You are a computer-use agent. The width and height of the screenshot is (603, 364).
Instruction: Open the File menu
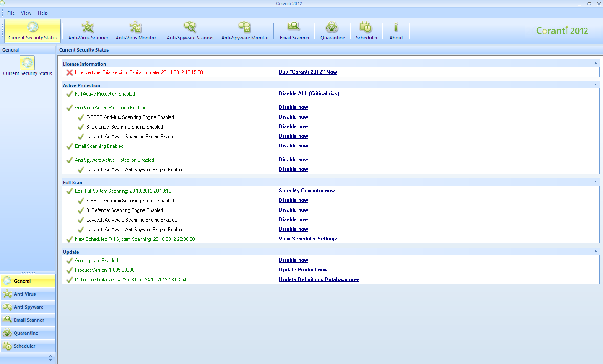(x=11, y=13)
